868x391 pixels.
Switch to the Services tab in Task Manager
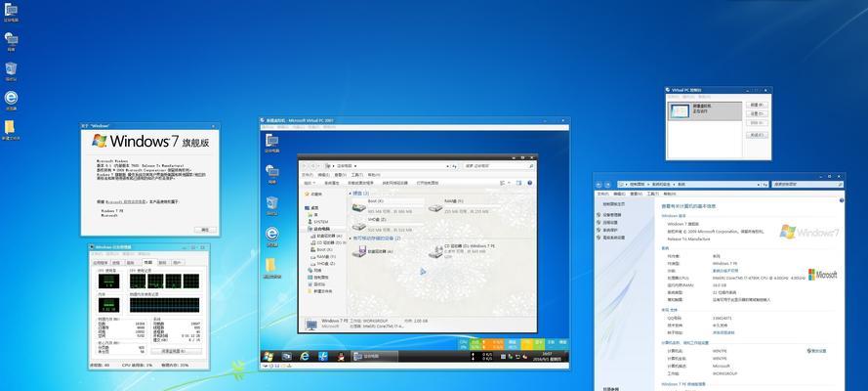130,263
